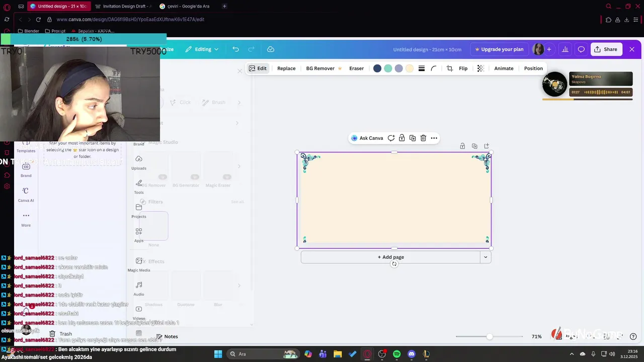This screenshot has height=362, width=644.
Task: Pick the mint green color swatch
Action: 388,68
